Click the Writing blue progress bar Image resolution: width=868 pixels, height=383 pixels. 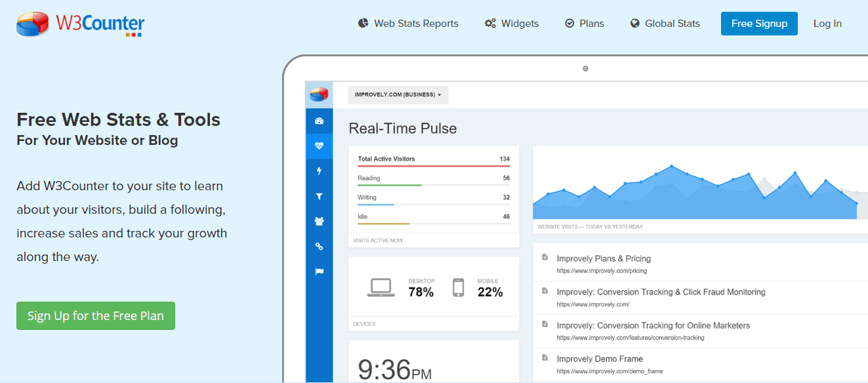[x=375, y=205]
